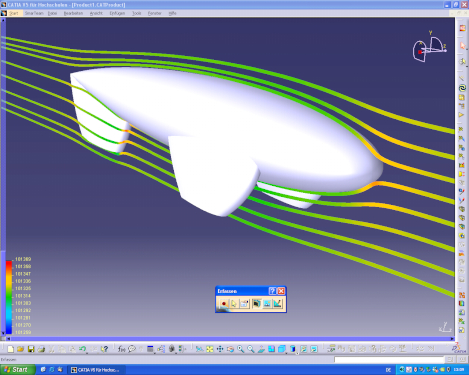Click the Save disk icon in toolbar
Image resolution: width=469 pixels, height=375 pixels.
click(x=31, y=349)
